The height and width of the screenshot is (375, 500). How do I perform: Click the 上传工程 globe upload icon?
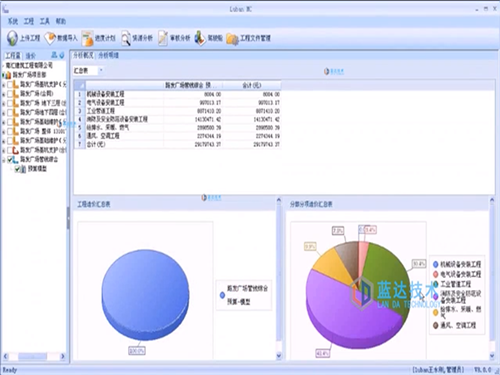click(12, 38)
